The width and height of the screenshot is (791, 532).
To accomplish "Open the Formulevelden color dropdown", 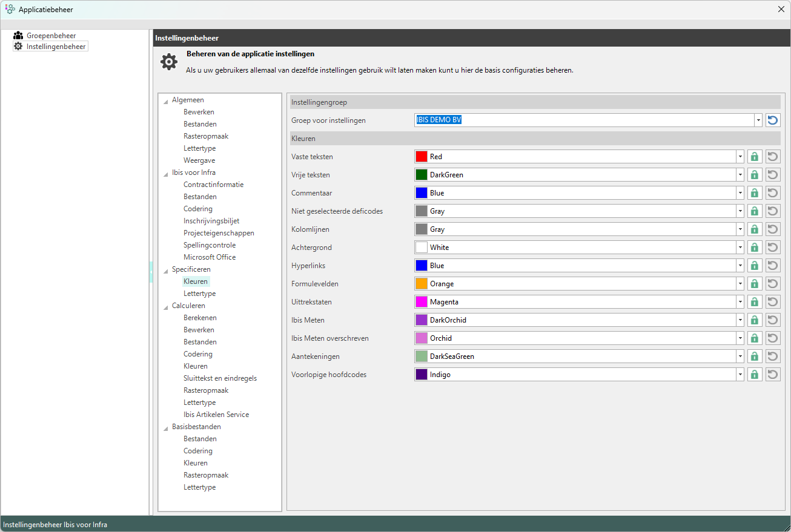I will tap(740, 284).
